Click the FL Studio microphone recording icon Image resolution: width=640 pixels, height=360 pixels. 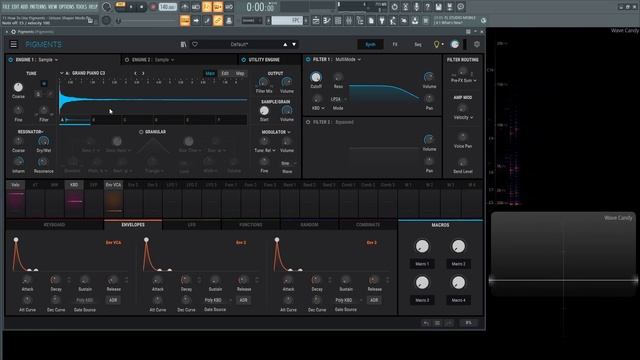(416, 7)
